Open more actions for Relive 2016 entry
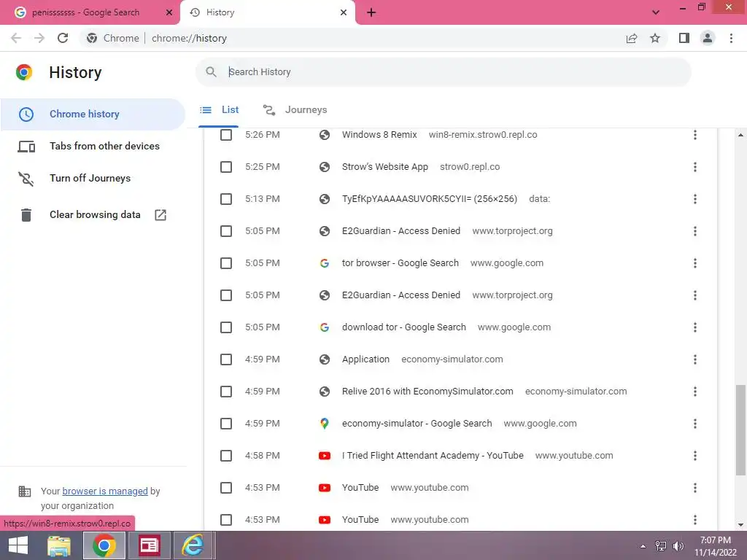 695,392
